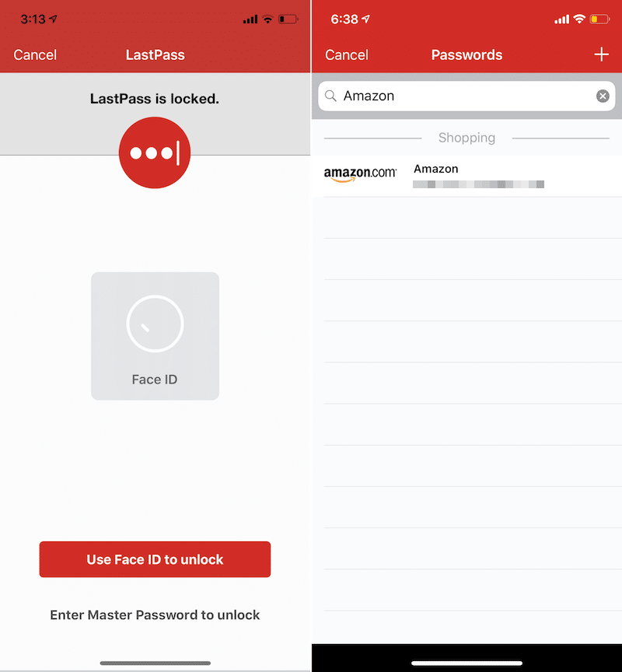Screen dimensions: 622x672
Task: Add a new password with plus icon
Action: click(x=601, y=54)
